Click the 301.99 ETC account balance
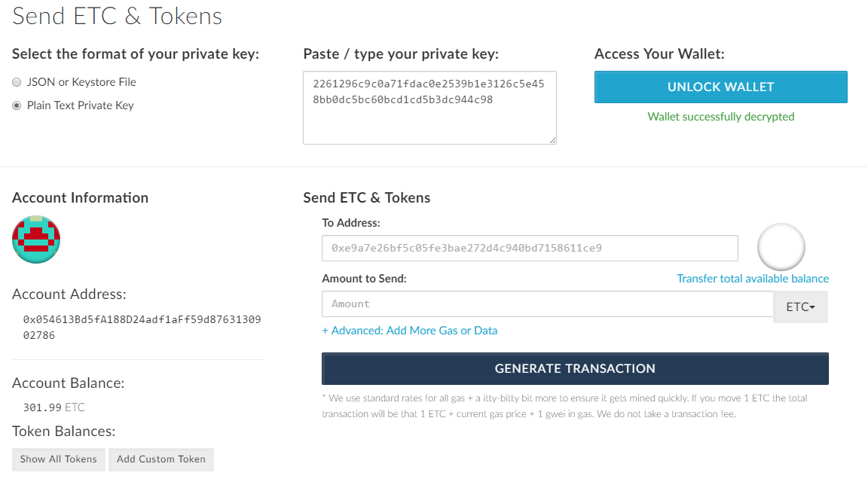The image size is (868, 485). [53, 407]
